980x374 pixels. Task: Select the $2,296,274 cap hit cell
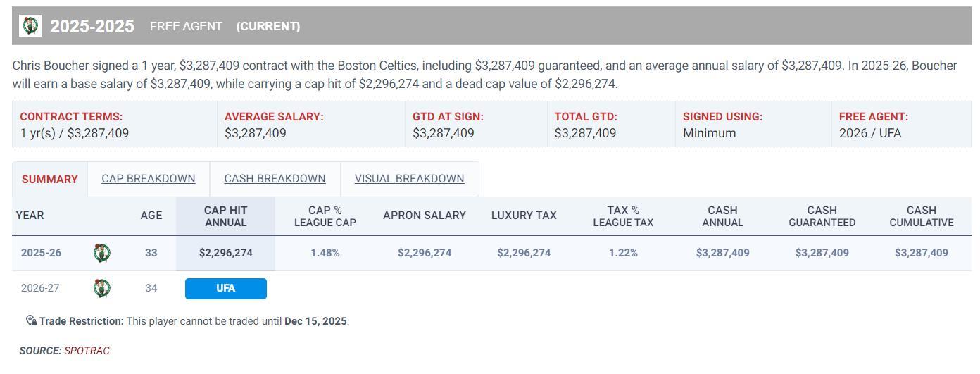[x=225, y=253]
